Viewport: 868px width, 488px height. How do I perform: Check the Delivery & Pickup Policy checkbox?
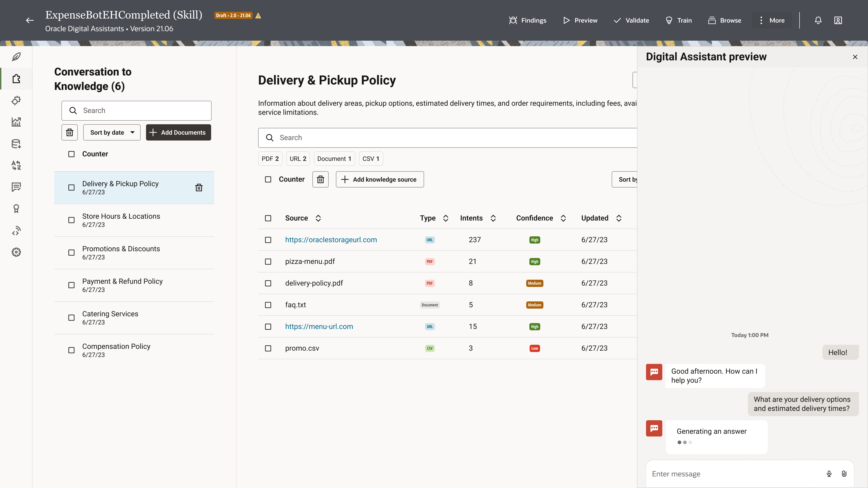click(x=71, y=188)
